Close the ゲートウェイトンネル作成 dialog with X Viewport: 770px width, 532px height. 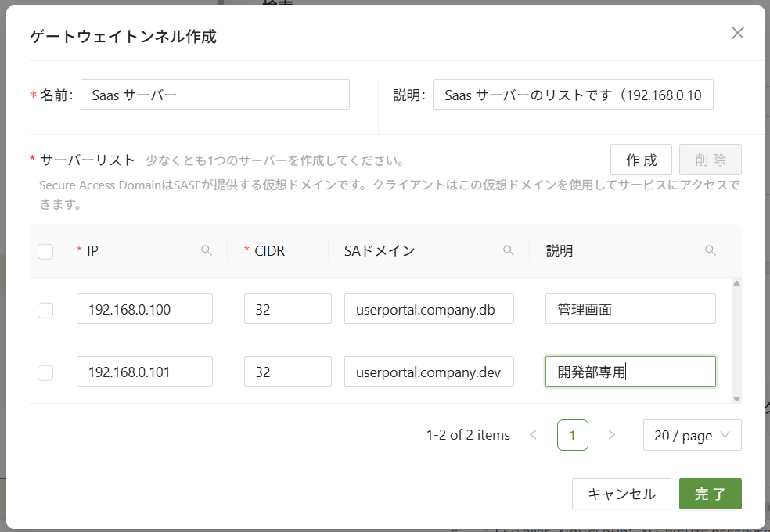point(737,33)
